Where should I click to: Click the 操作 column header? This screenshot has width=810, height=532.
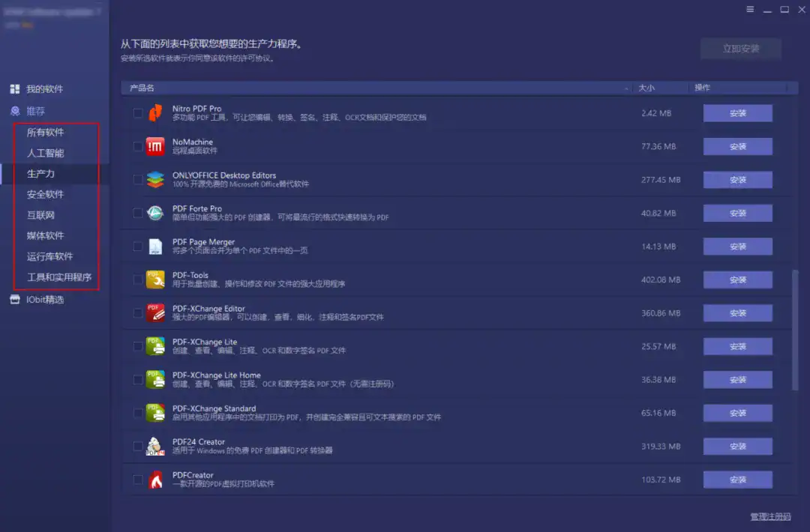pos(738,88)
